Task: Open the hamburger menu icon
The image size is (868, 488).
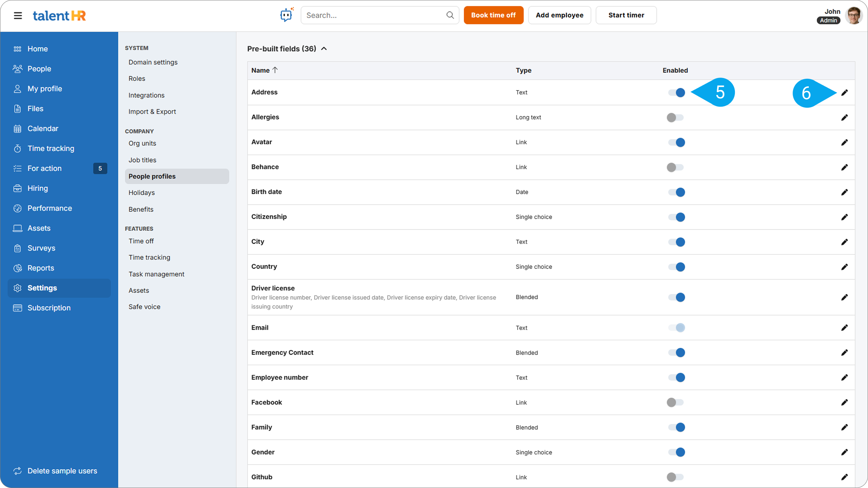Action: [x=18, y=15]
